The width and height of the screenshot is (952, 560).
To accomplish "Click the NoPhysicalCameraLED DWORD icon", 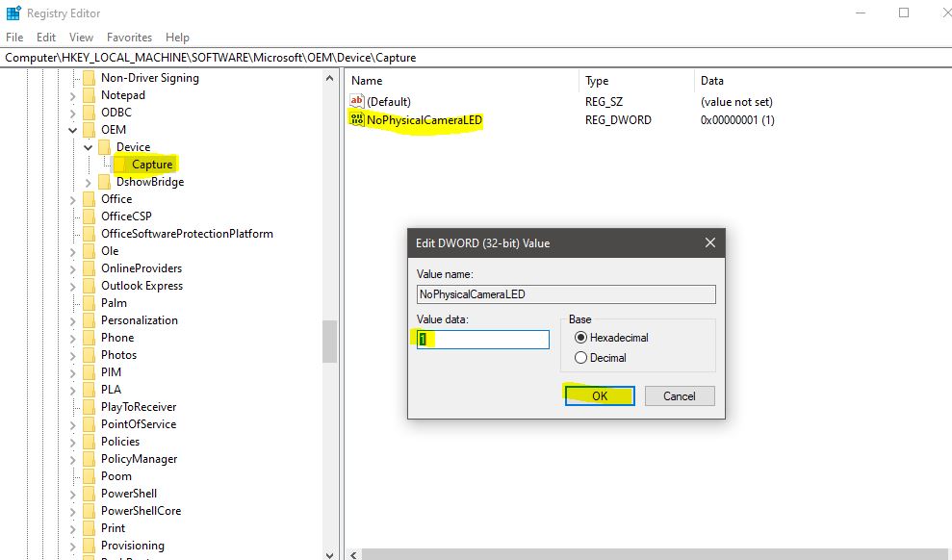I will click(356, 119).
